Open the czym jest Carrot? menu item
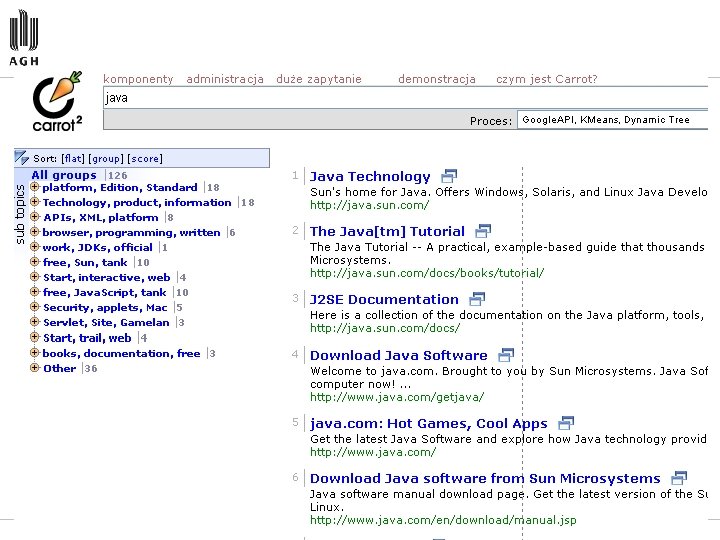Screen dimensions: 720x540 [x=546, y=79]
